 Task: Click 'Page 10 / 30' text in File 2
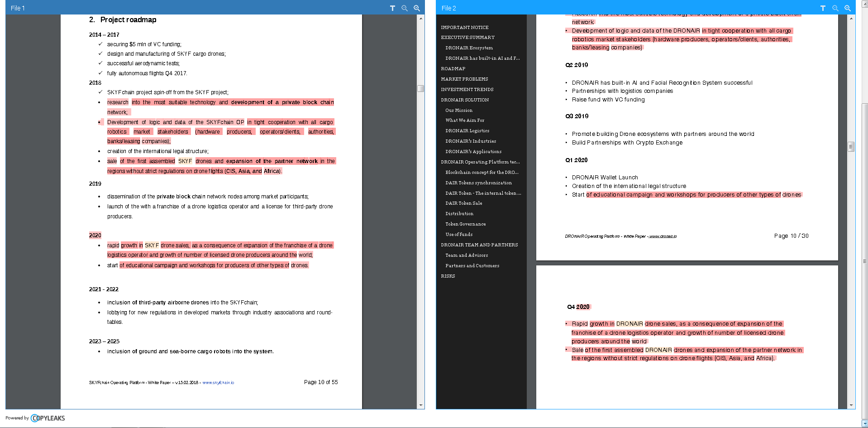pyautogui.click(x=791, y=236)
